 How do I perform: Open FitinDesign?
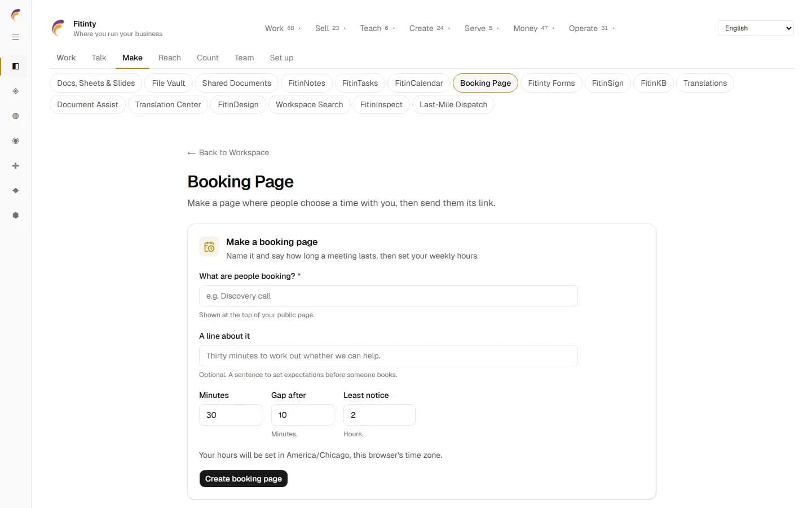tap(238, 104)
